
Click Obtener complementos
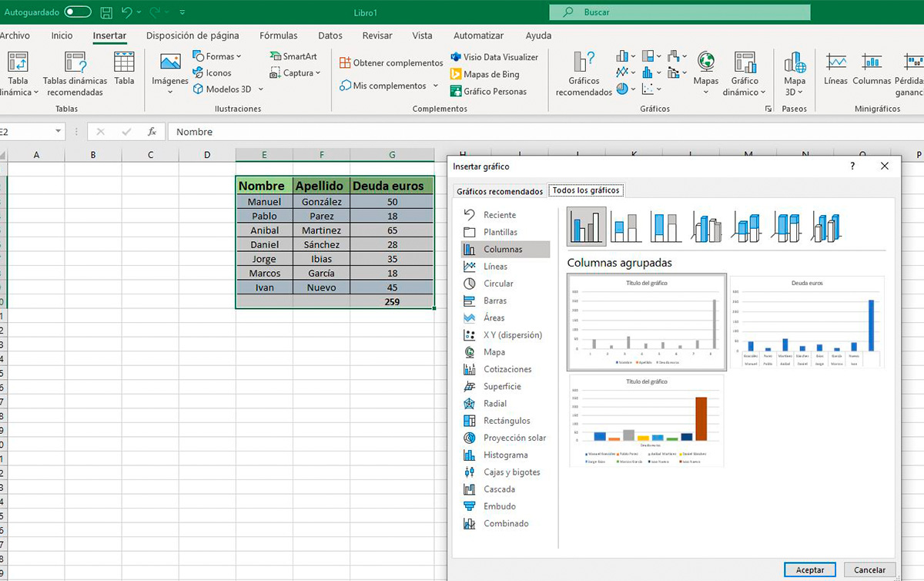[391, 62]
